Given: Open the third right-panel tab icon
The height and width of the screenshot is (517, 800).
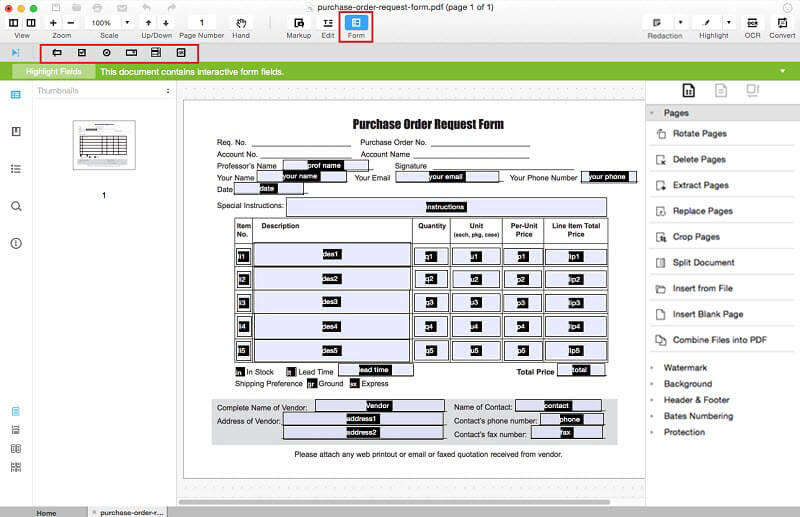Looking at the screenshot, I should coord(753,91).
